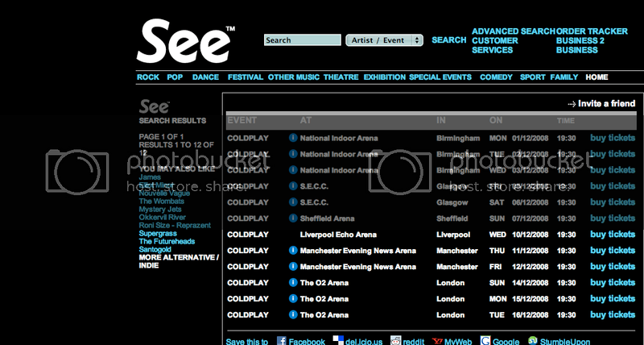Open The Wombats artist link

[162, 201]
